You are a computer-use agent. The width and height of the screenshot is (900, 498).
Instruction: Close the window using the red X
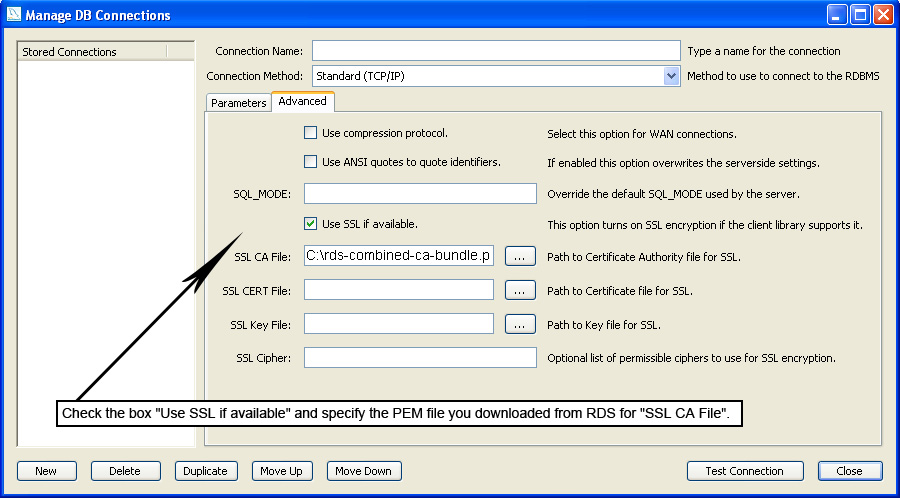883,15
